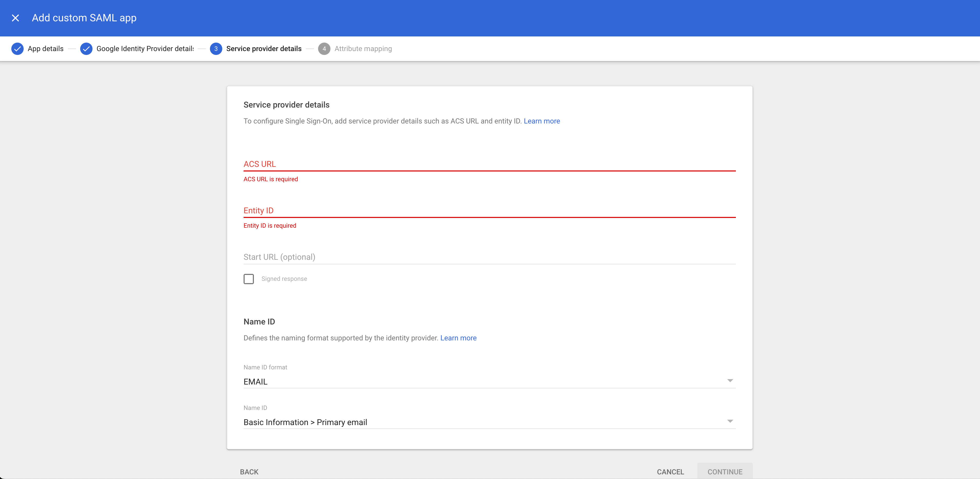Image resolution: width=980 pixels, height=479 pixels.
Task: Click the BACK button
Action: coord(249,471)
